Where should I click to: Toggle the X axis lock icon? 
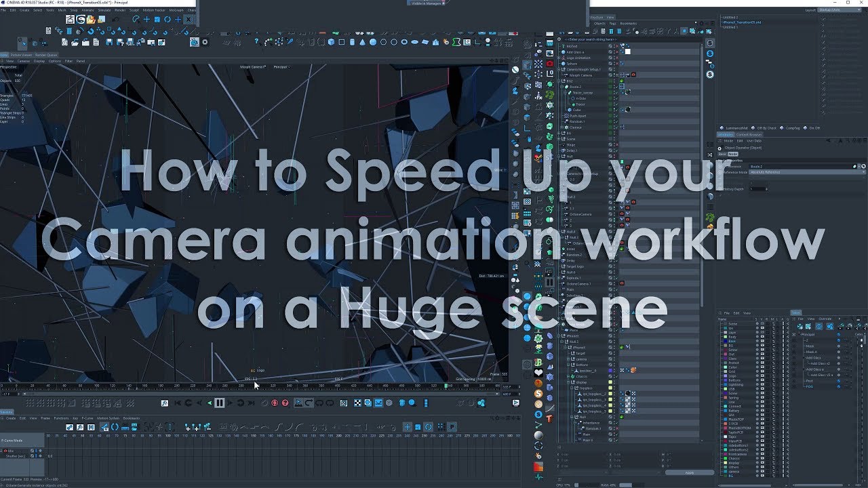coord(188,19)
